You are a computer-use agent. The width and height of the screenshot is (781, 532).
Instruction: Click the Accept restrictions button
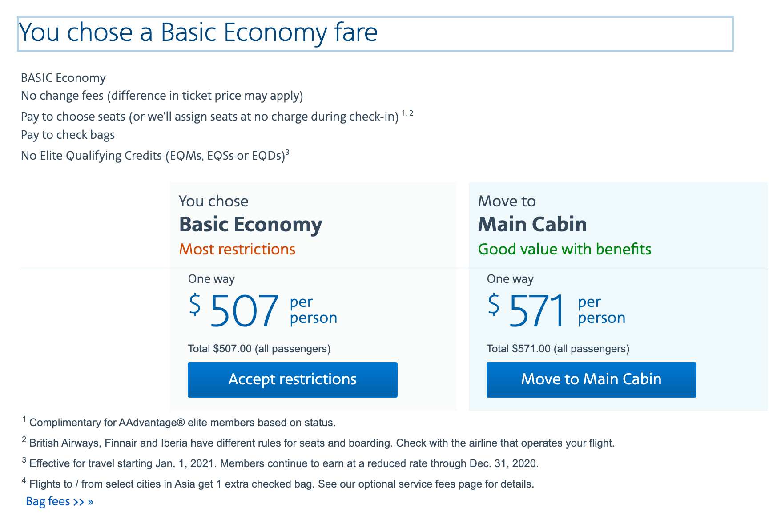(292, 379)
